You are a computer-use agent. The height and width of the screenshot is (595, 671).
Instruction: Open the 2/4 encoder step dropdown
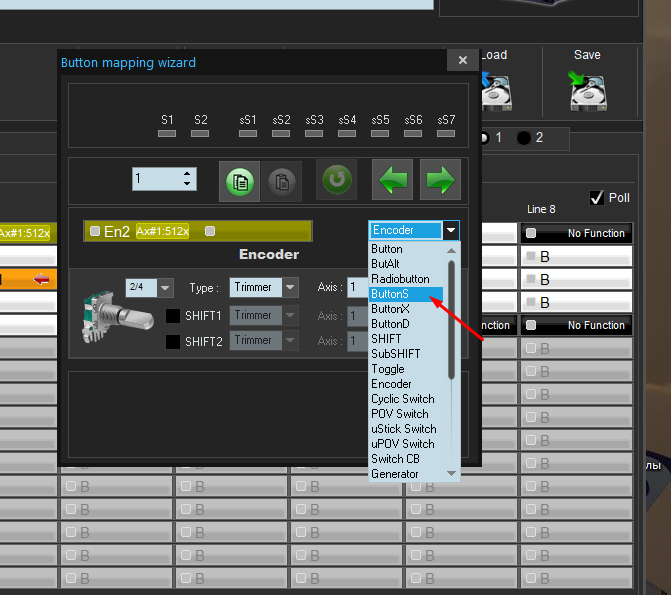coord(165,288)
